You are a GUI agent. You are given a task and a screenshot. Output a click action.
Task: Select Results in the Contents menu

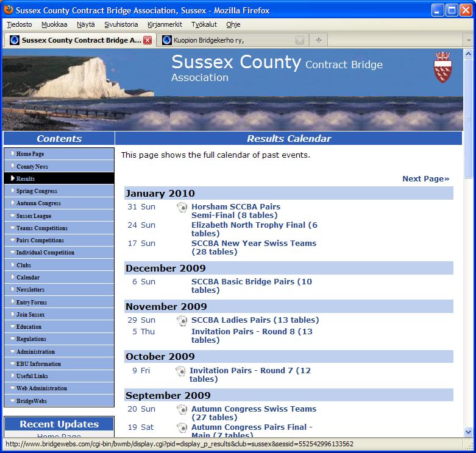coord(59,178)
